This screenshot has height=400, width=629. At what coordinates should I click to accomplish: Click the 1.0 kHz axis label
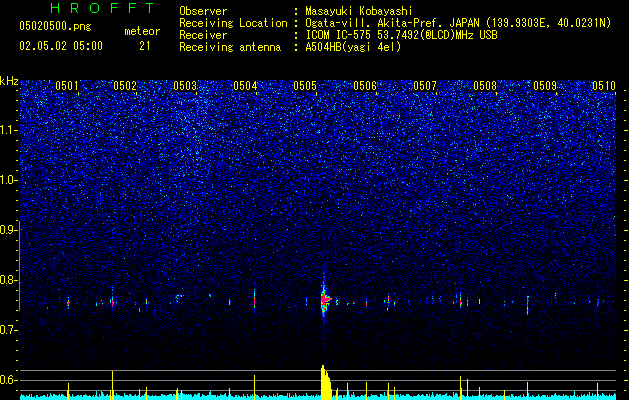pyautogui.click(x=8, y=181)
